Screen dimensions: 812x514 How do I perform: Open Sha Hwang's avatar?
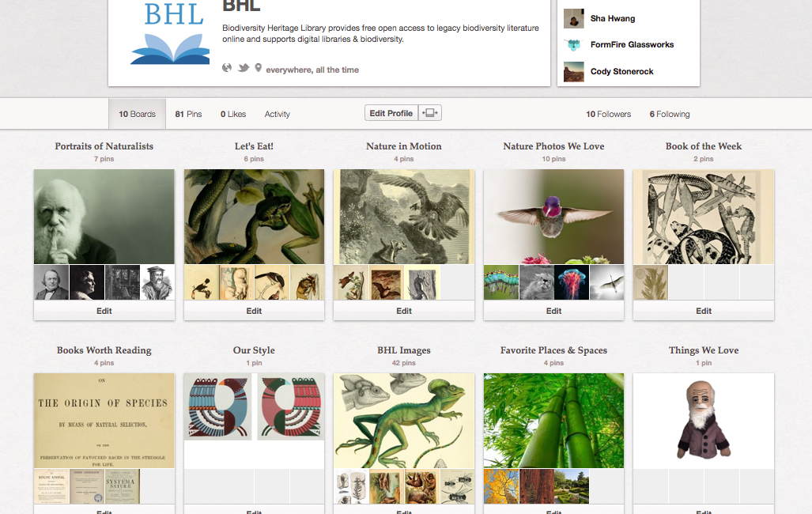tap(574, 19)
